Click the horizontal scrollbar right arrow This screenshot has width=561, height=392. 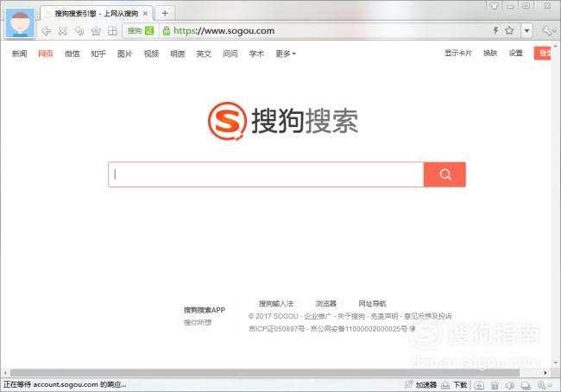(x=545, y=373)
